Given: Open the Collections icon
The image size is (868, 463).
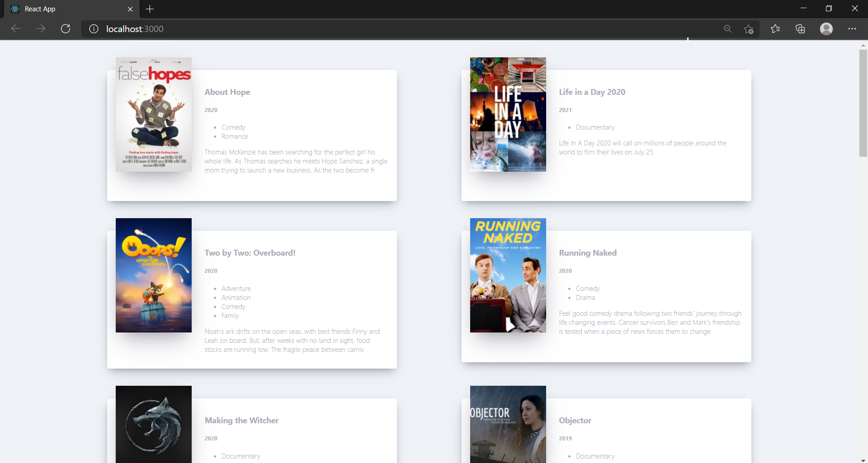Looking at the screenshot, I should [800, 29].
